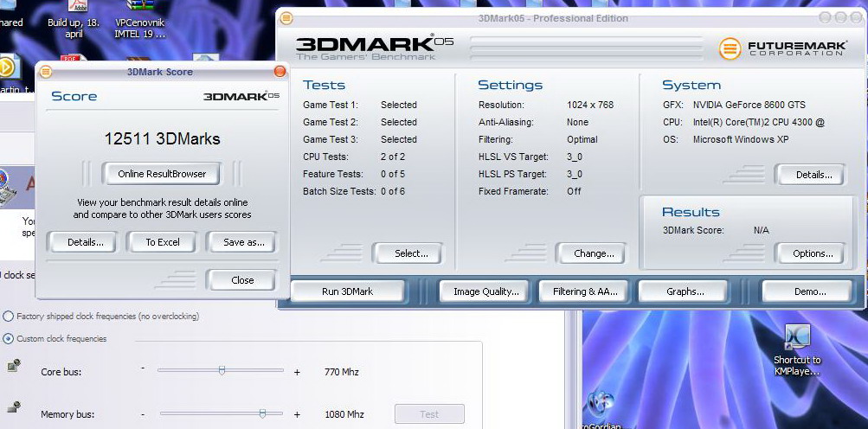Screen dimensions: 868x429
Task: Click the orange menu icon in 3DMark Score title bar
Action: pos(46,72)
